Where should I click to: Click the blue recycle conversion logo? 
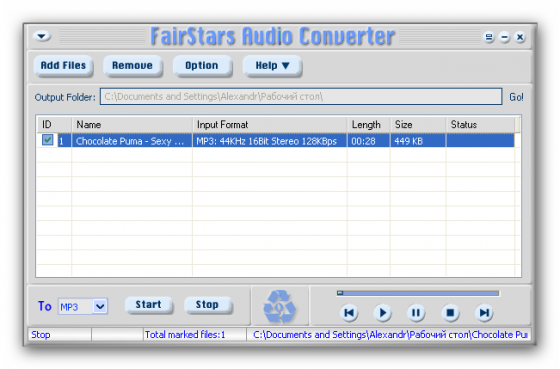280,307
